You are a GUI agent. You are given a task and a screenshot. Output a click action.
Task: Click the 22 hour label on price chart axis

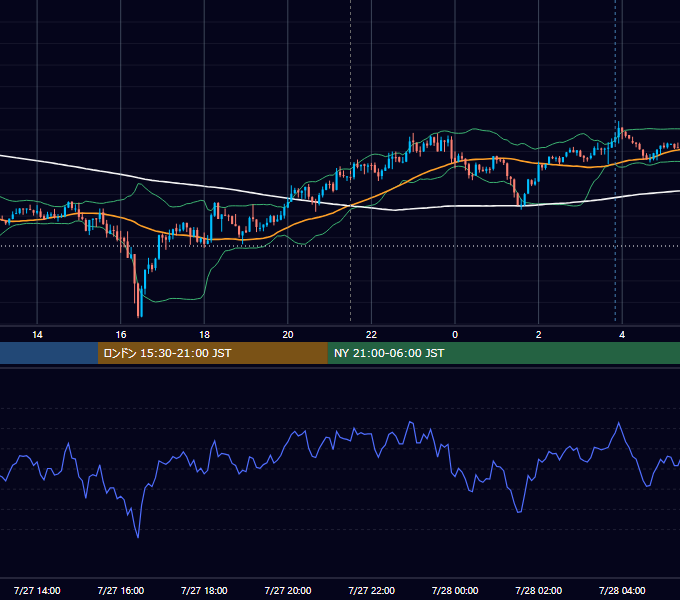pos(371,335)
